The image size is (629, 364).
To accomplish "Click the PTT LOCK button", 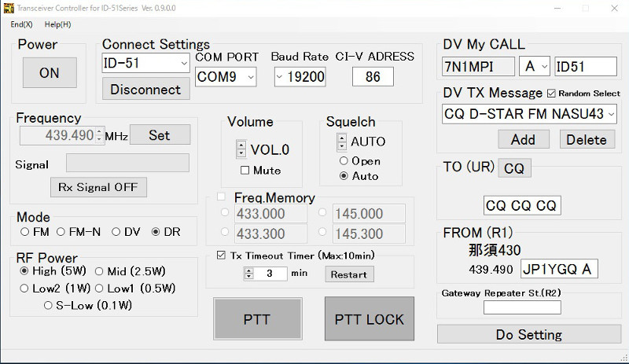I will pos(369,319).
